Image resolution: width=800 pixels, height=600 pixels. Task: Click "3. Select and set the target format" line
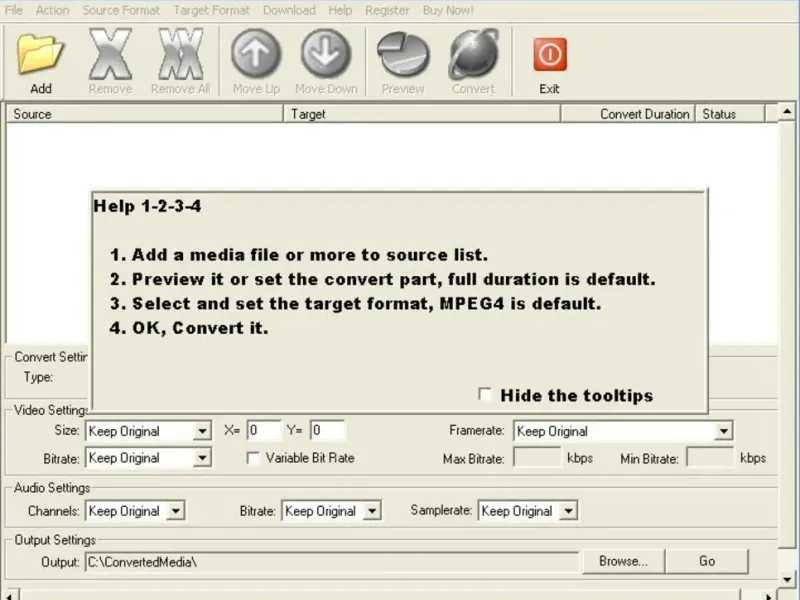pyautogui.click(x=356, y=304)
